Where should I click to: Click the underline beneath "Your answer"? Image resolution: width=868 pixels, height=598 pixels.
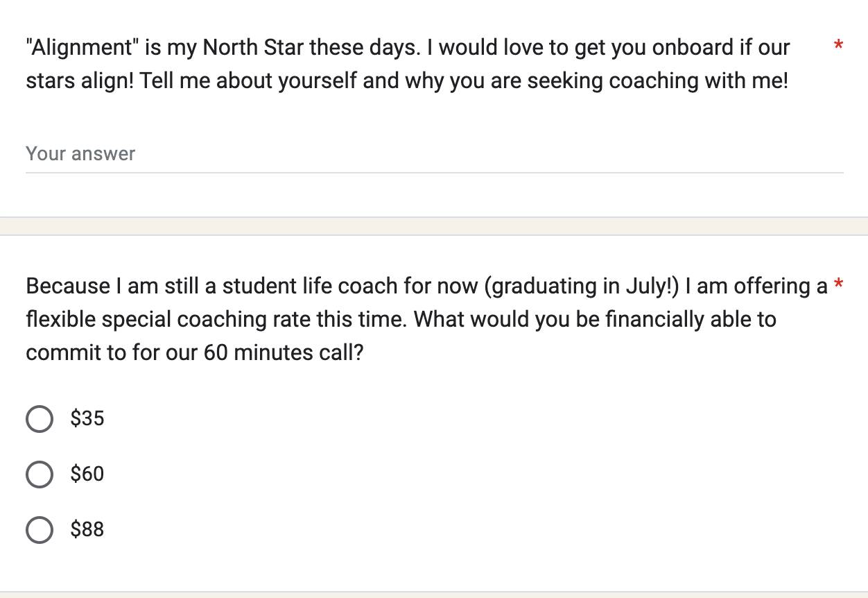click(x=434, y=172)
